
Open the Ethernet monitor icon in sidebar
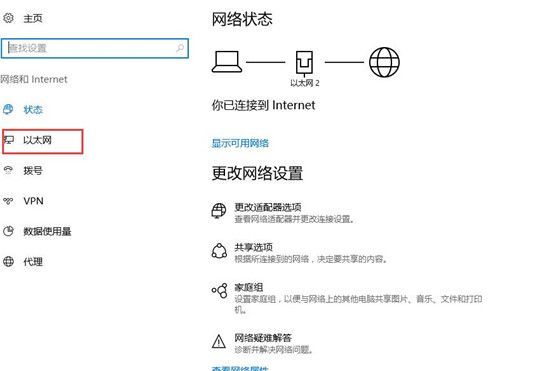8,140
